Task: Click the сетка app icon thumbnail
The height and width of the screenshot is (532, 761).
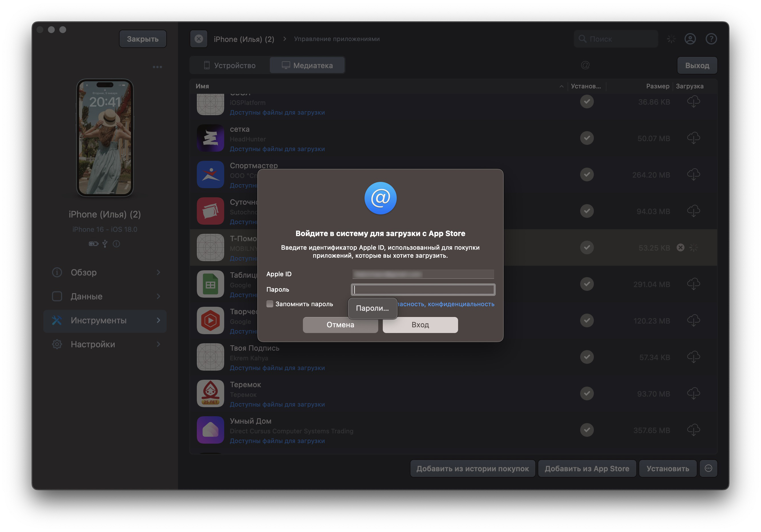Action: 211,138
